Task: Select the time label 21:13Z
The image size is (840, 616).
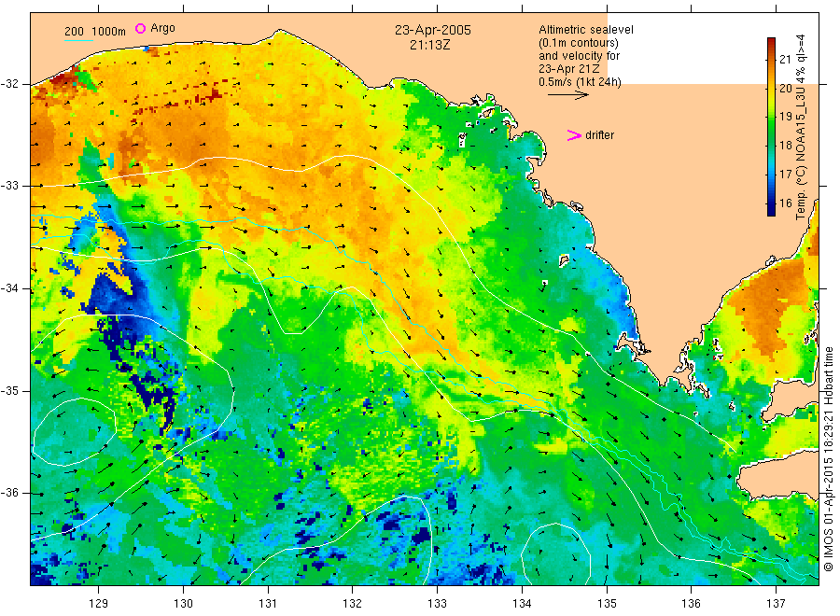Action: click(x=429, y=45)
